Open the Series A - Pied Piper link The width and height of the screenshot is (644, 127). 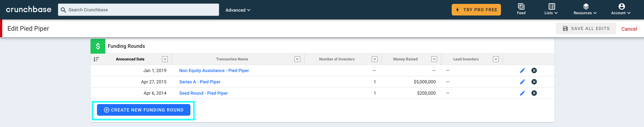tap(200, 82)
